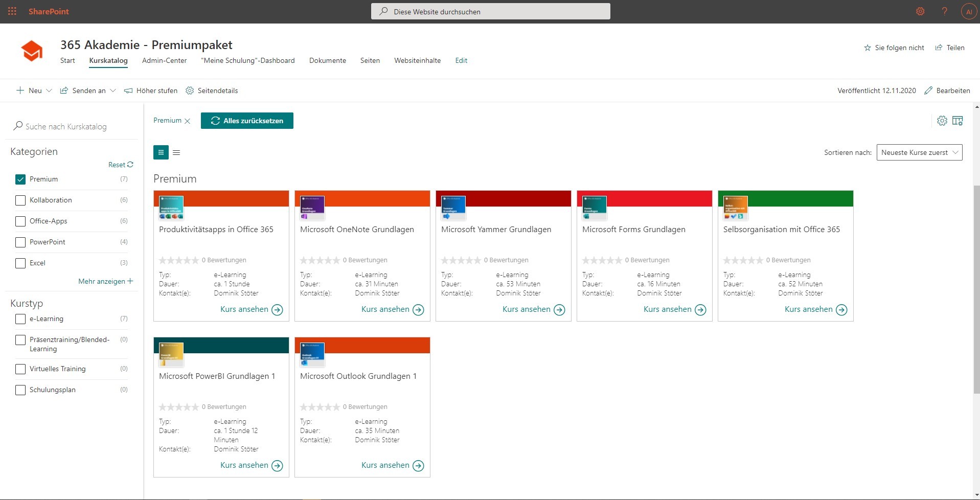Remove the Premium filter tag
Image resolution: width=980 pixels, height=500 pixels.
point(188,121)
